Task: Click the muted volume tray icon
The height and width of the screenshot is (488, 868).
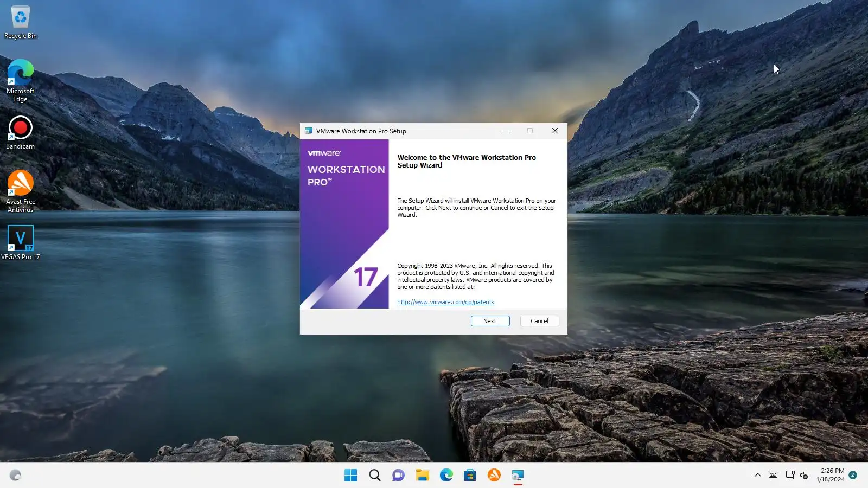Action: tap(804, 476)
